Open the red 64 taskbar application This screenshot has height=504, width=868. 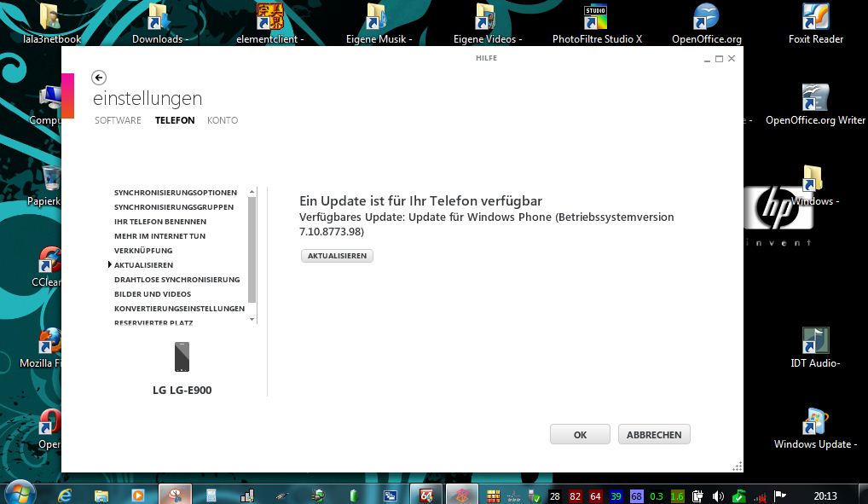[426, 495]
